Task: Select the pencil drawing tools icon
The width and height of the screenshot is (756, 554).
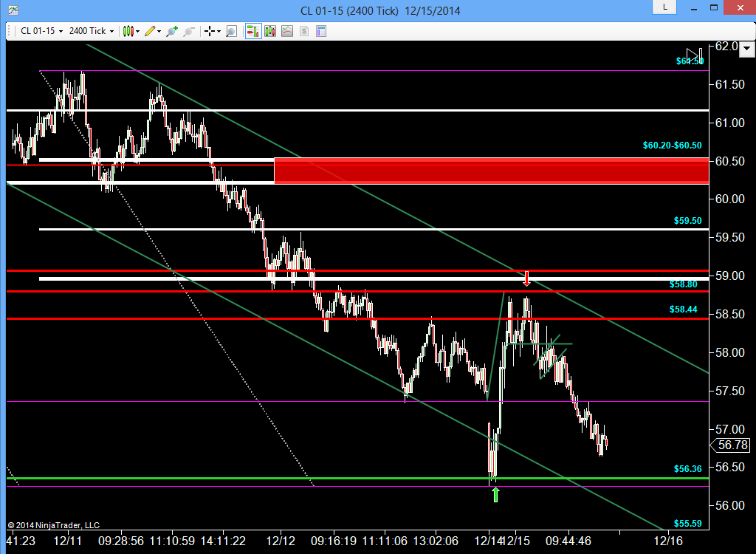Action: pos(152,31)
